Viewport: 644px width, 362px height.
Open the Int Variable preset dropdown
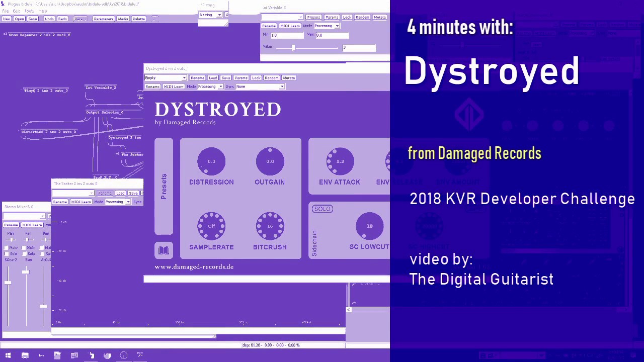(x=282, y=17)
